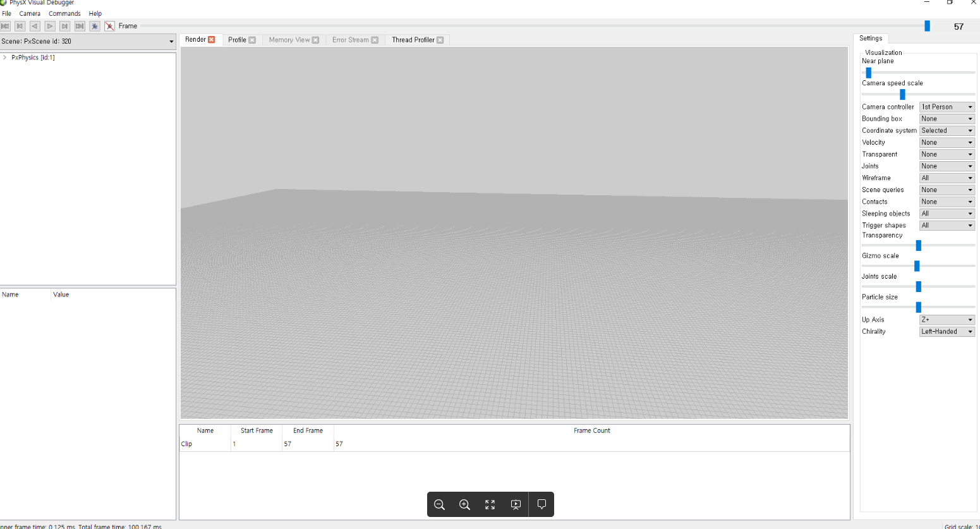Image resolution: width=980 pixels, height=529 pixels.
Task: Click the Joints scale slider handle
Action: pyautogui.click(x=918, y=287)
